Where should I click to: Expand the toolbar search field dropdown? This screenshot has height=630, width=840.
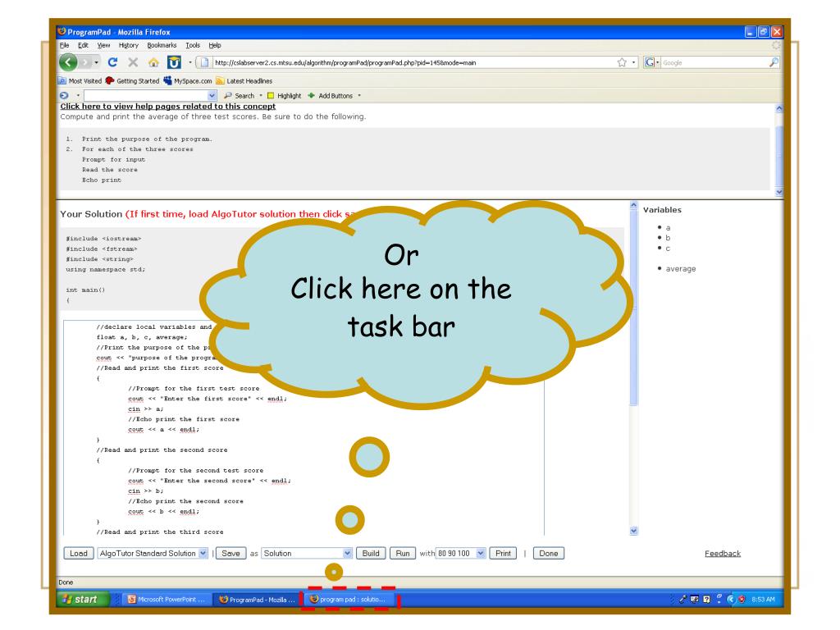pyautogui.click(x=212, y=96)
